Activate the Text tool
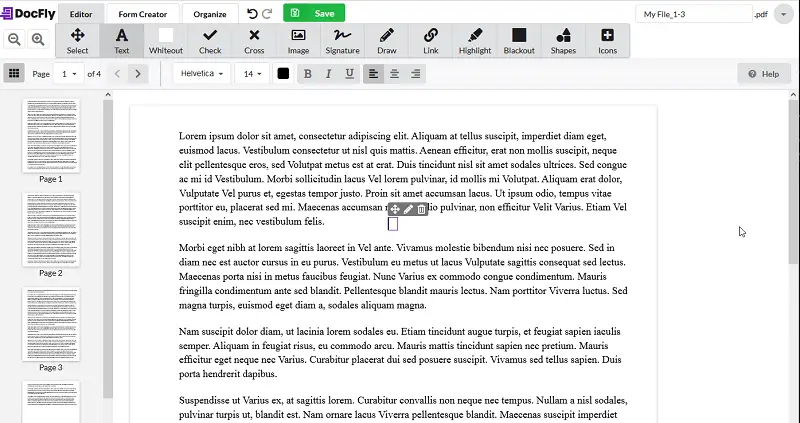 (x=121, y=41)
